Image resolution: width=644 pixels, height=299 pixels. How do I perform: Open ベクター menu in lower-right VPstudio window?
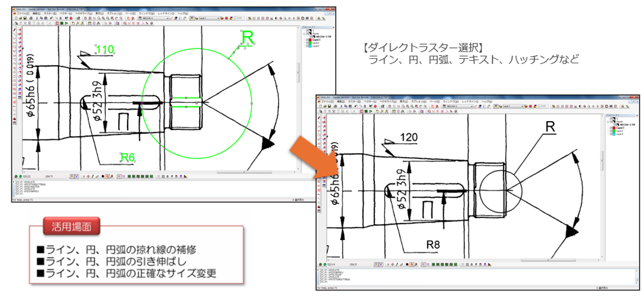pos(370,101)
